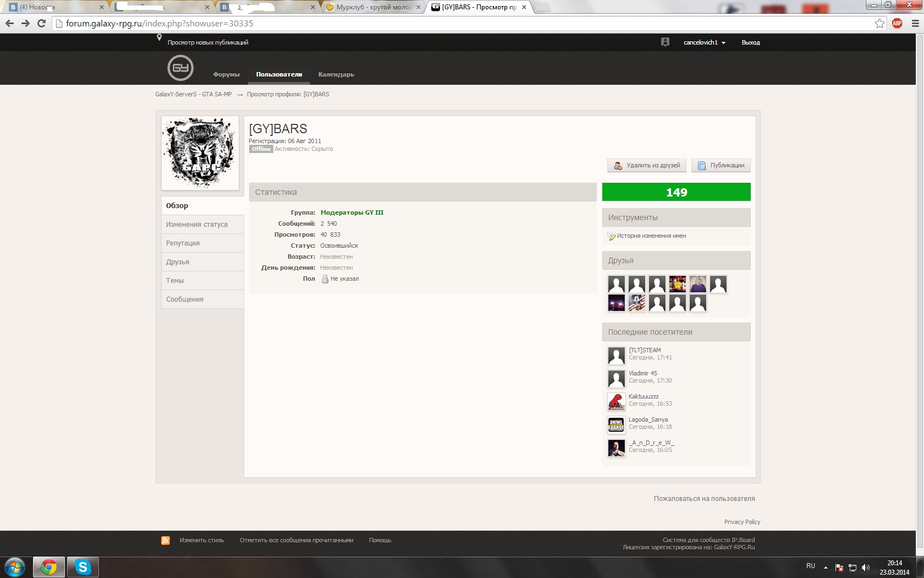Open _A_n_D_r_e_W_ visitor avatar
The width and height of the screenshot is (924, 578).
(616, 448)
